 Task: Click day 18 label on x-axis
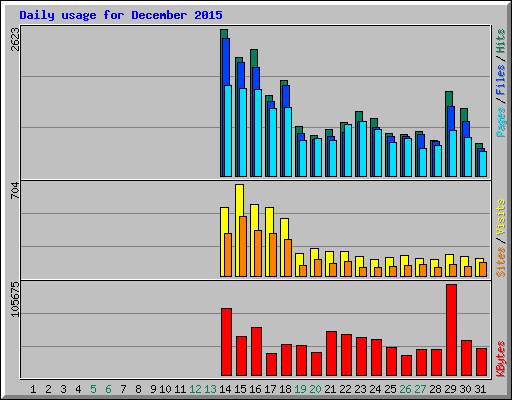coord(285,389)
